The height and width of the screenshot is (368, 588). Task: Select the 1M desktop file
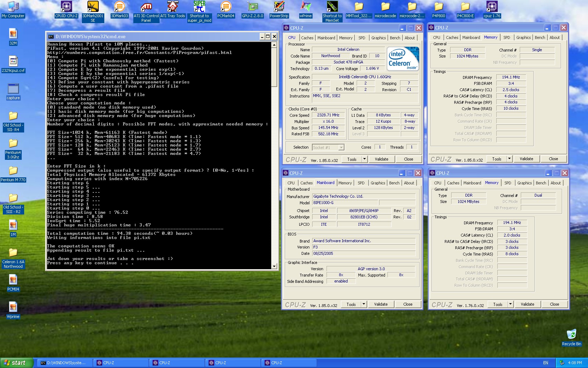[13, 229]
